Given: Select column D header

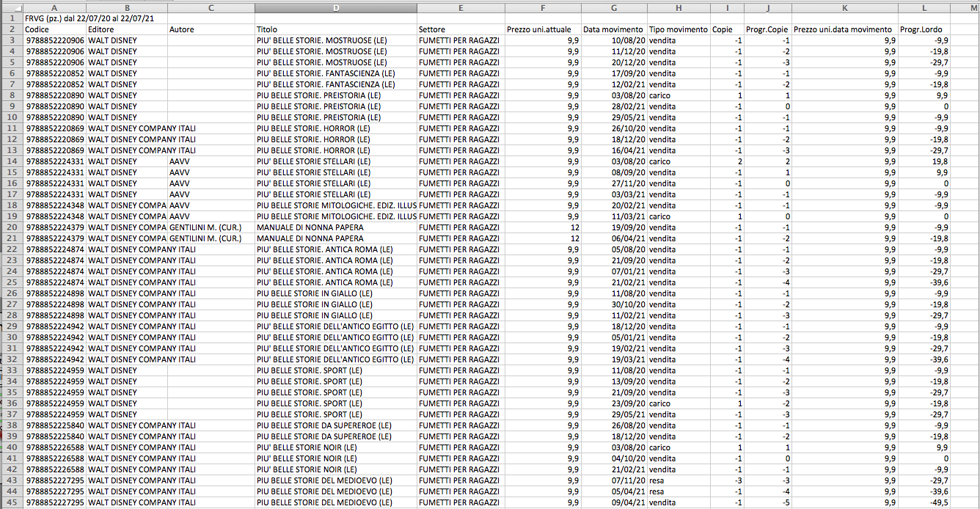Looking at the screenshot, I should coord(335,7).
